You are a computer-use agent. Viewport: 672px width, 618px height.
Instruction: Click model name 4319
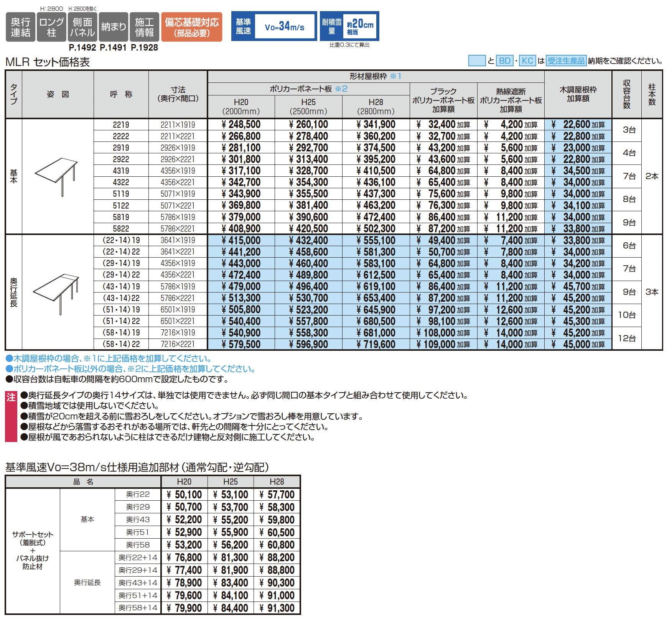(121, 171)
